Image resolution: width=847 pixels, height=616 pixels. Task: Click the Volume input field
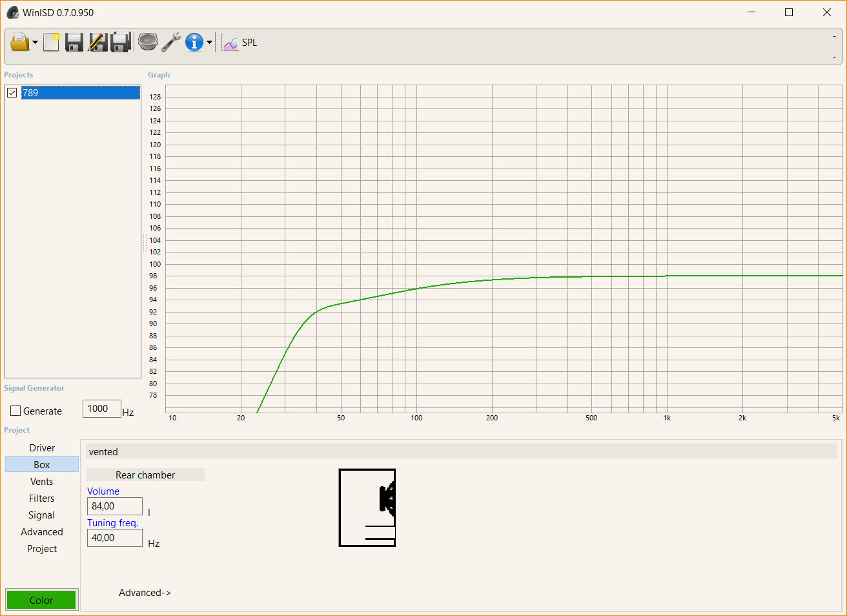(x=114, y=506)
